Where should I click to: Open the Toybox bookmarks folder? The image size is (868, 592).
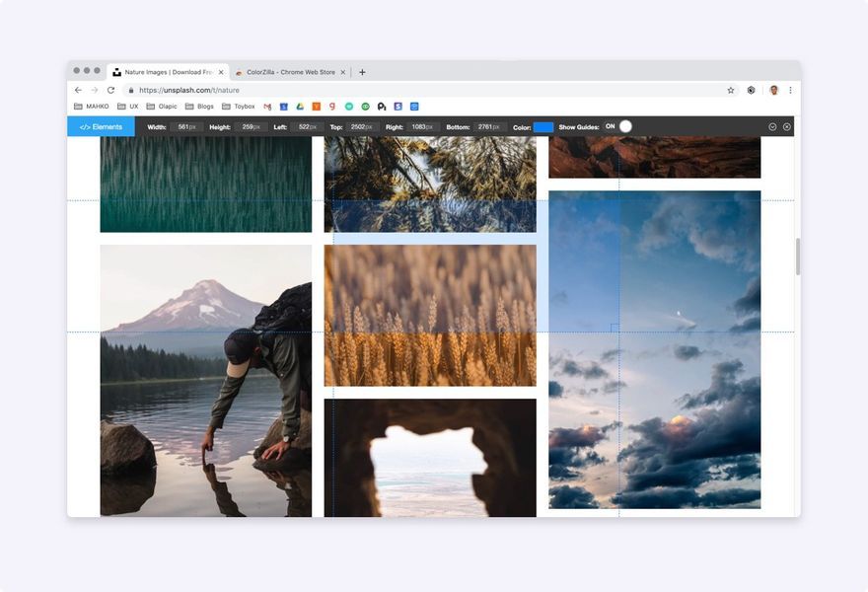[238, 107]
